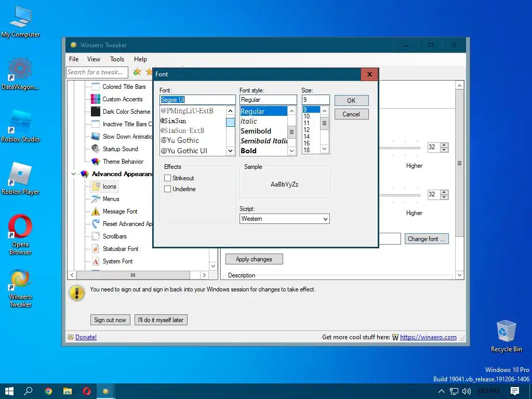Click the Message Font warning icon
Image resolution: width=532 pixels, height=399 pixels.
(96, 211)
